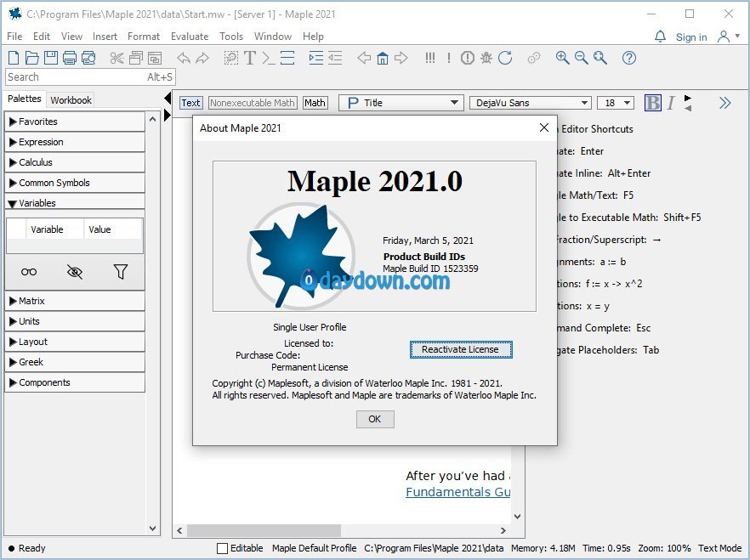Filter variables with the funnel icon

121,272
